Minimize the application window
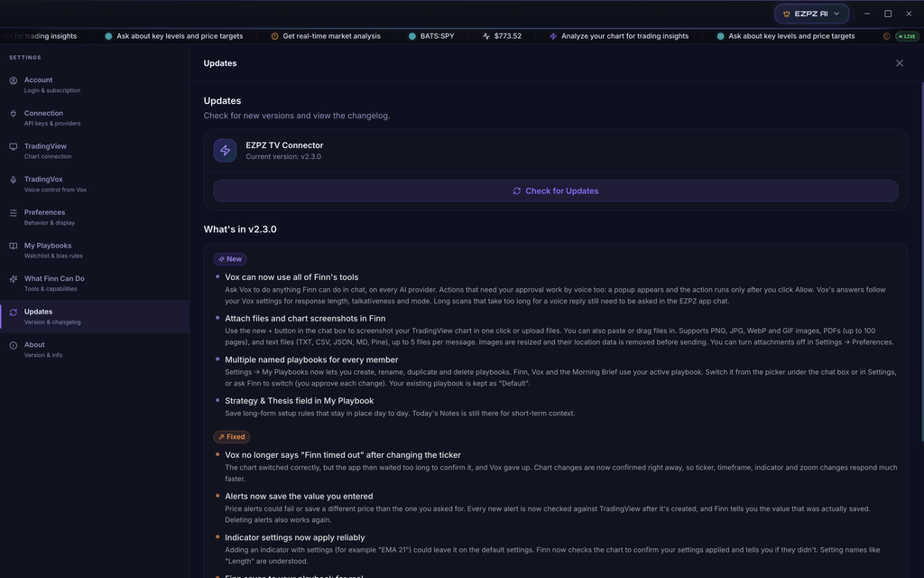The width and height of the screenshot is (924, 578). [867, 14]
